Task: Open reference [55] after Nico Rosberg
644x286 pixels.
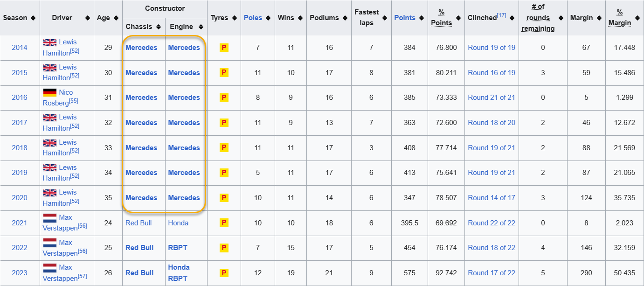Action: tap(74, 101)
